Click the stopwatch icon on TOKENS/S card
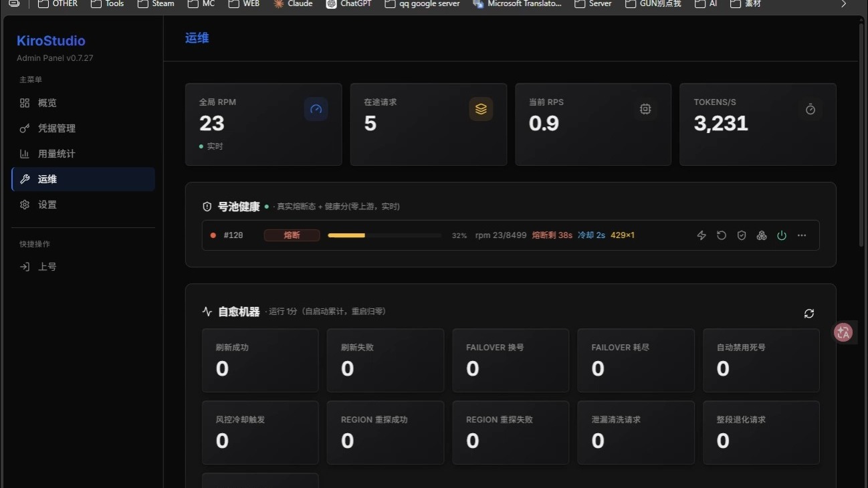868x488 pixels. click(x=810, y=109)
